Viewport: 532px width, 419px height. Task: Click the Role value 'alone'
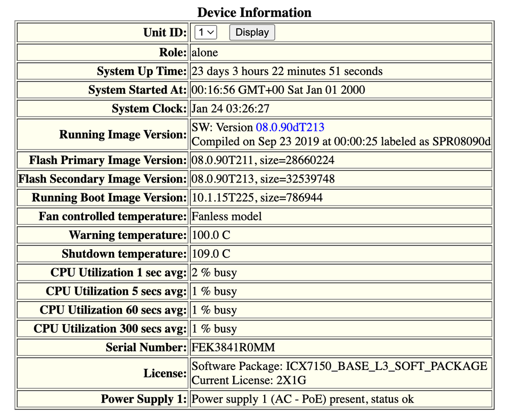(x=204, y=52)
